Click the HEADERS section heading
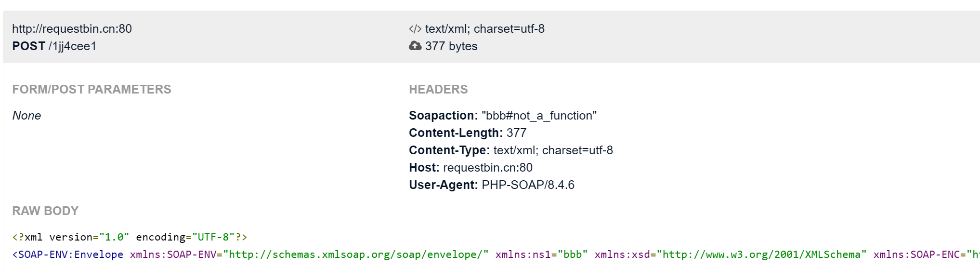 coord(438,89)
